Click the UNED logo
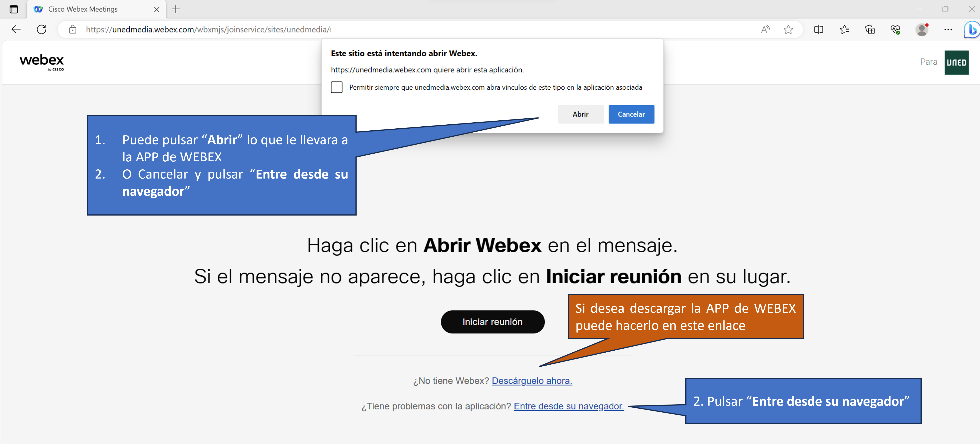 point(956,62)
